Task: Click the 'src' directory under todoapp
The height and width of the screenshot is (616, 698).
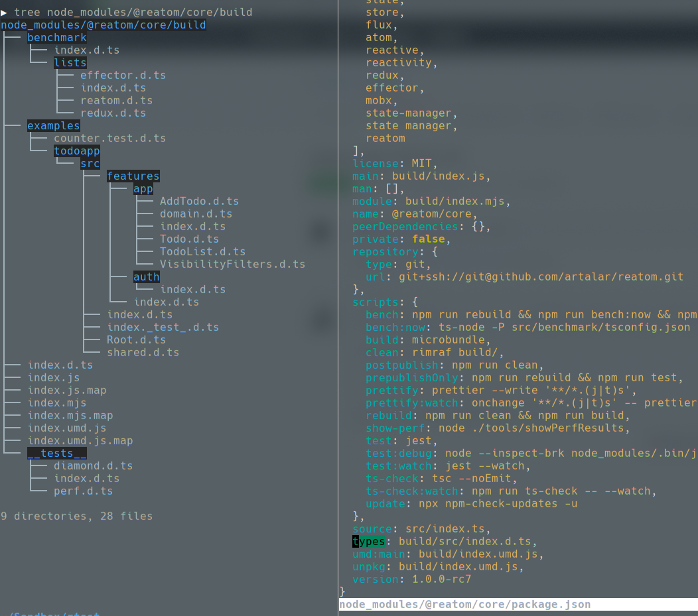Action: click(x=90, y=164)
